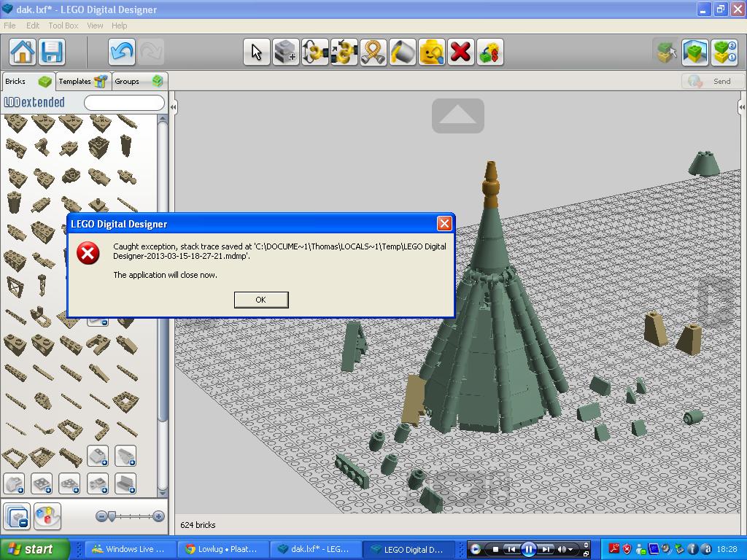Click play on taskbar media player
747x560 pixels.
tap(475, 550)
